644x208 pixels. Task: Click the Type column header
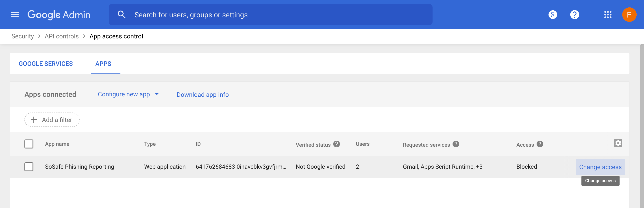click(150, 144)
